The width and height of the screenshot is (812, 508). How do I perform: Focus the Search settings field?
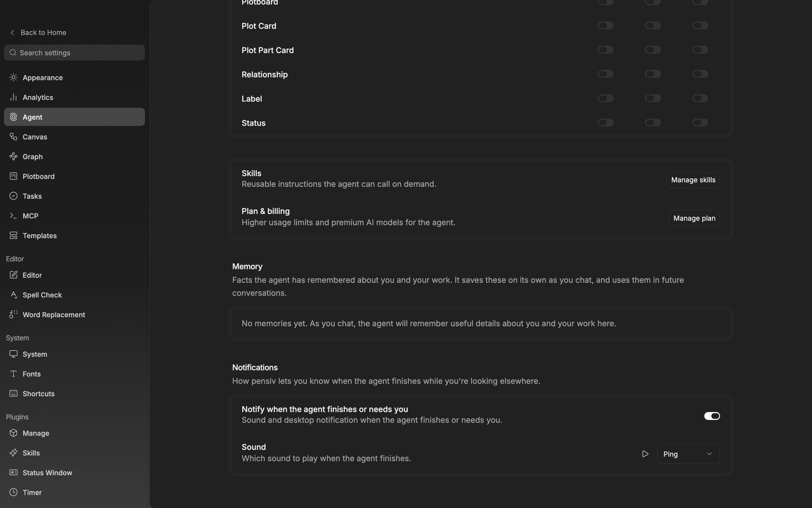click(x=74, y=53)
